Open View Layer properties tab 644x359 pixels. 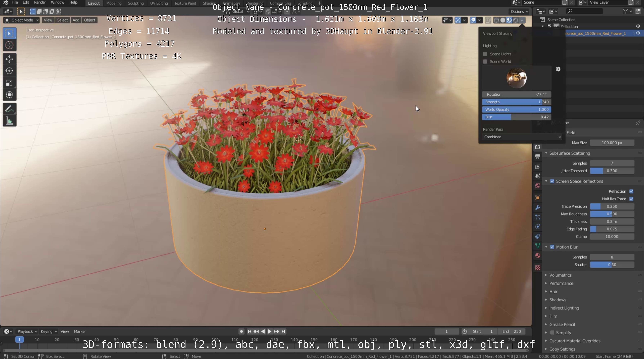538,166
